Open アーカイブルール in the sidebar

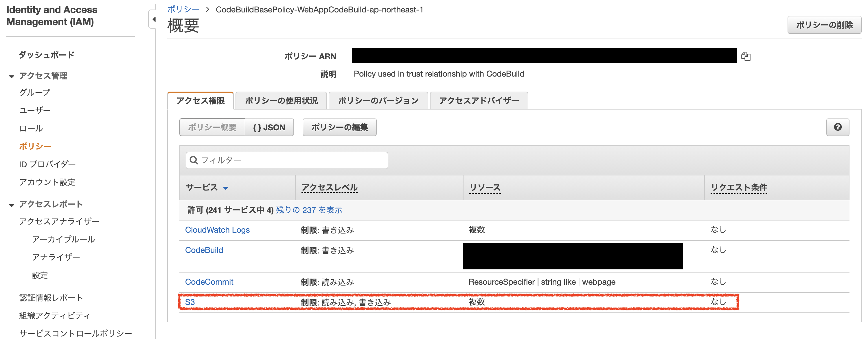click(63, 239)
